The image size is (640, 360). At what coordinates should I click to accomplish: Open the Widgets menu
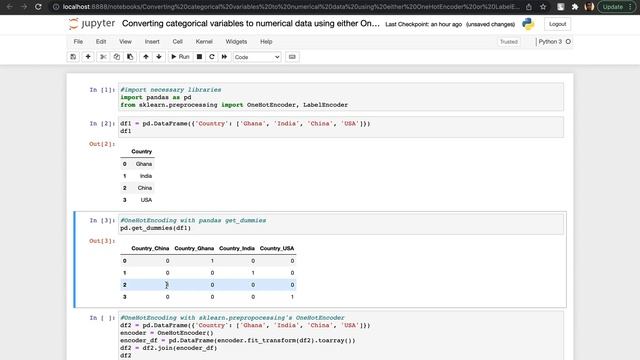pos(236,42)
